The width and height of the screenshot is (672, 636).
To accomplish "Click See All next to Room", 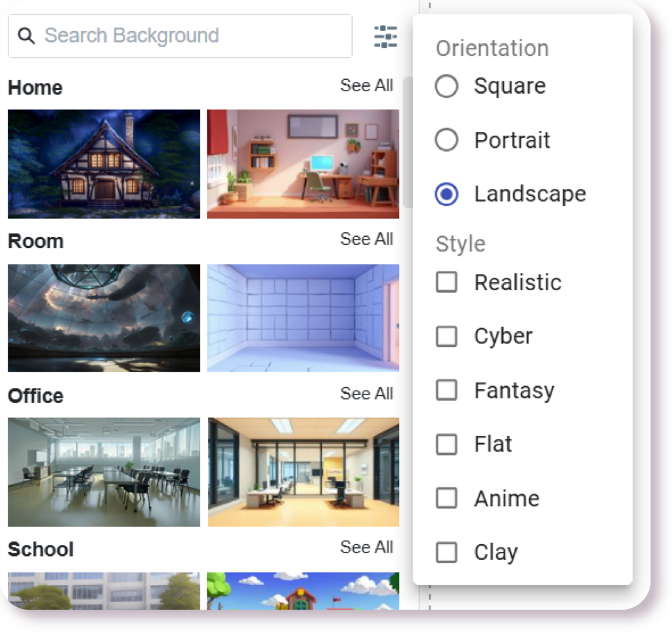I will 366,240.
